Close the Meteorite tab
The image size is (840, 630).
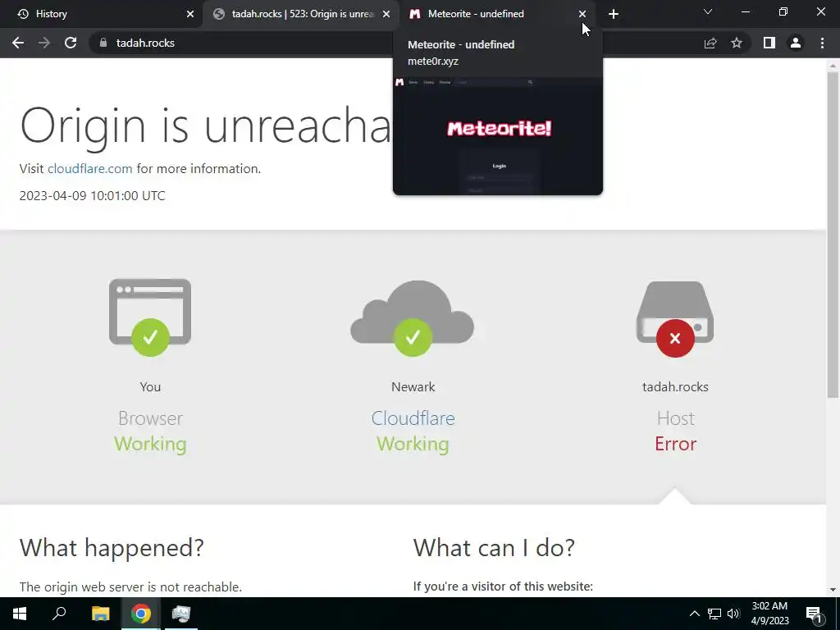pos(582,14)
